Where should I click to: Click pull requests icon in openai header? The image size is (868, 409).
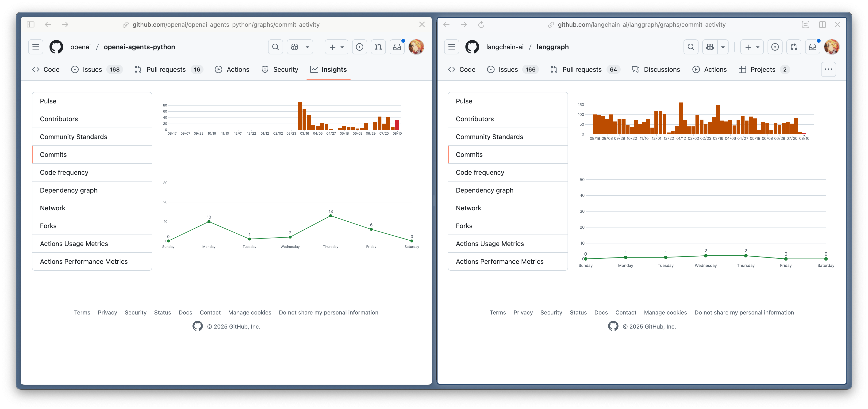(x=378, y=47)
